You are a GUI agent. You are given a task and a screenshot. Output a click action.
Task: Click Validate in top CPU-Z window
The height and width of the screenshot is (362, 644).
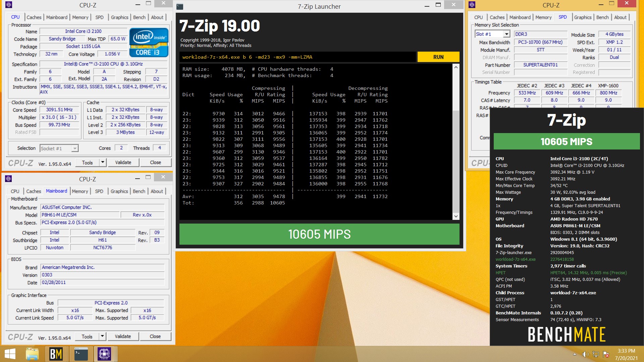click(123, 162)
